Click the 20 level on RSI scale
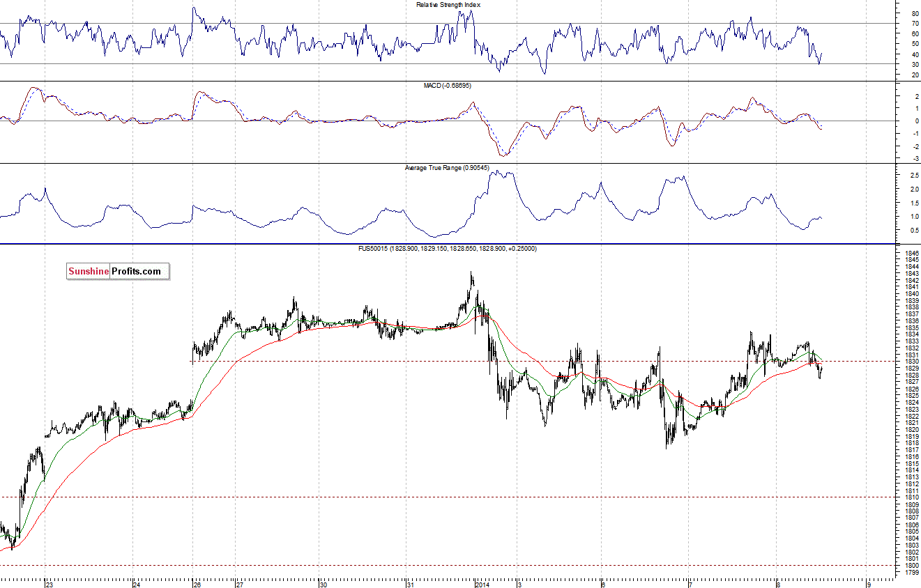This screenshot has width=921, height=588. pos(914,75)
